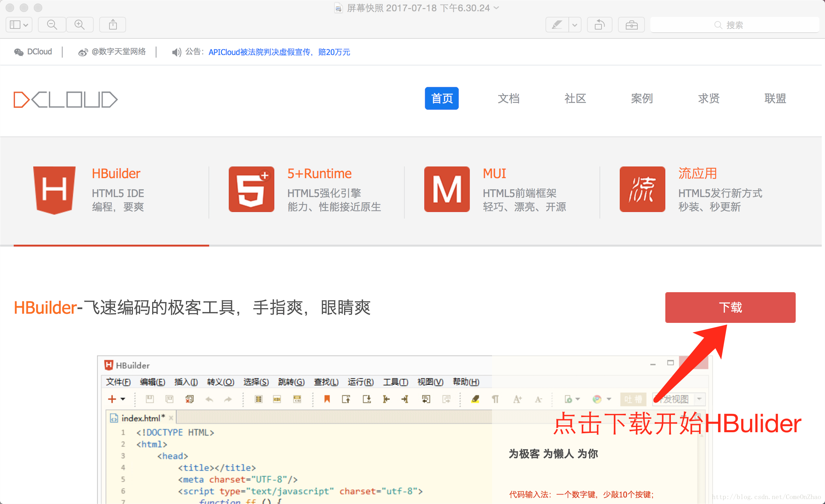Open the 案例 navigation tab
Image resolution: width=825 pixels, height=504 pixels.
pyautogui.click(x=642, y=98)
